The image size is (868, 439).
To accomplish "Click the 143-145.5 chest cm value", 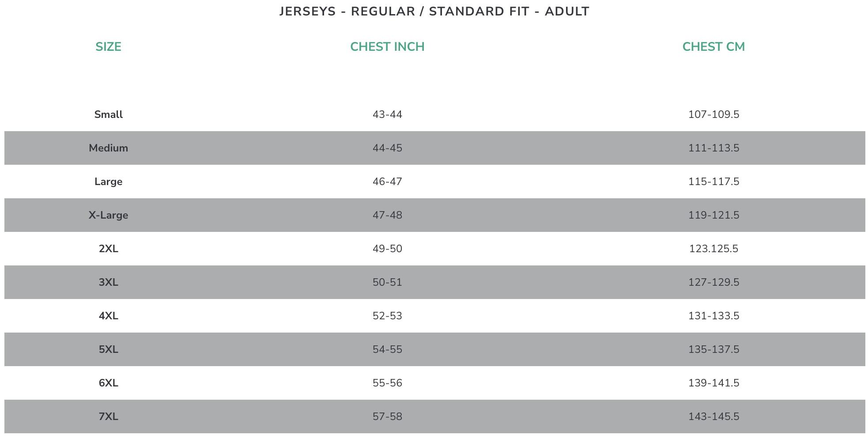I will [x=713, y=416].
